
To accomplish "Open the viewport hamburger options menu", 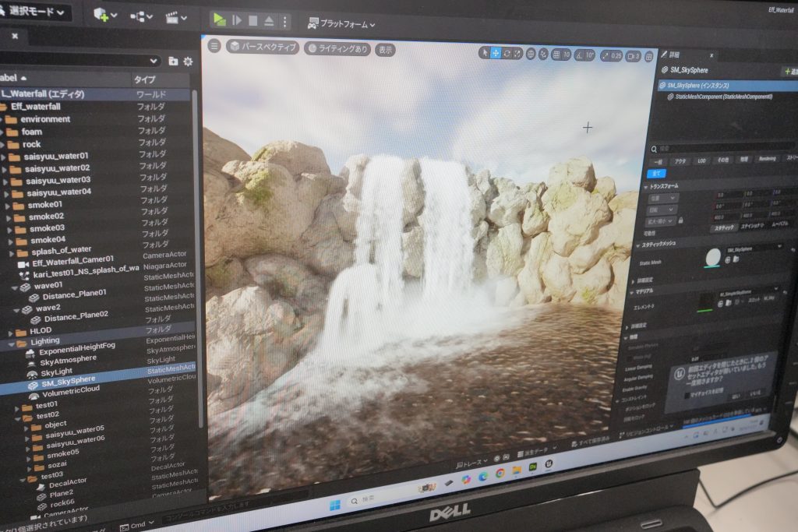I will (x=214, y=46).
